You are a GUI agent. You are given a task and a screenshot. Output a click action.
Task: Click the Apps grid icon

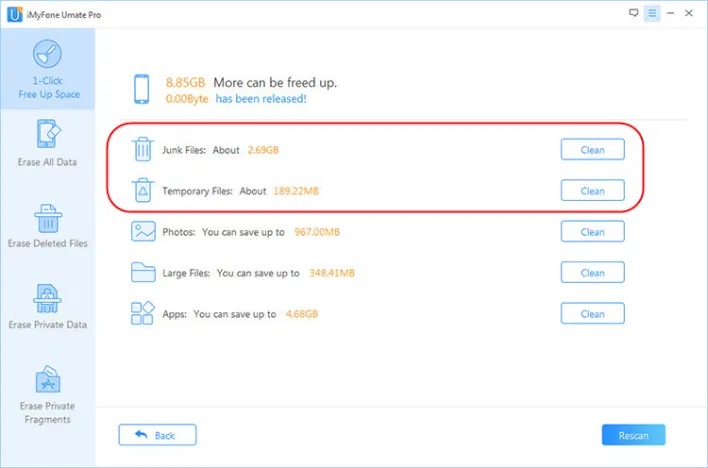143,314
